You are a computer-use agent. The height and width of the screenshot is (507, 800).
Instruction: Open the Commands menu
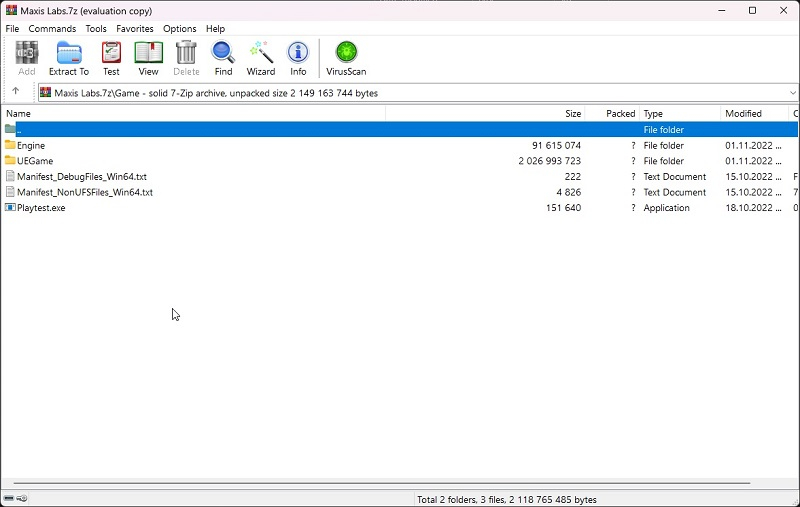pos(52,29)
